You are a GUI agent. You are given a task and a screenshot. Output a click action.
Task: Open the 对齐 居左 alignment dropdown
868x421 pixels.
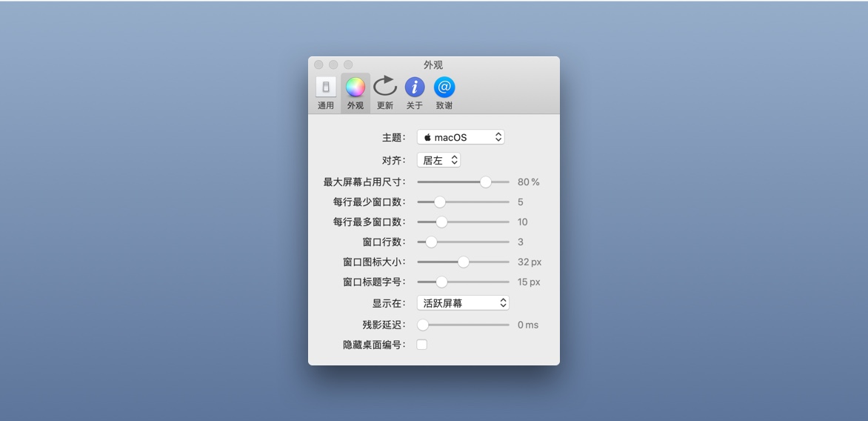point(438,160)
